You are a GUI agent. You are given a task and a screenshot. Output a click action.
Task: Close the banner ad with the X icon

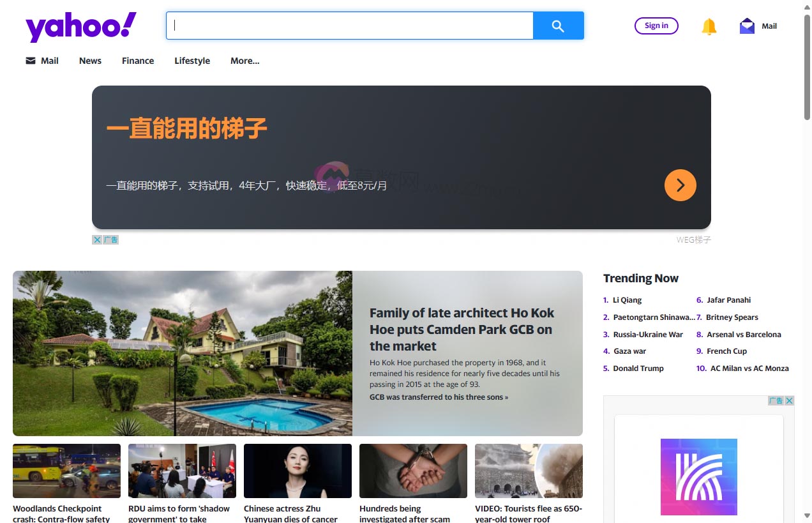(x=97, y=239)
